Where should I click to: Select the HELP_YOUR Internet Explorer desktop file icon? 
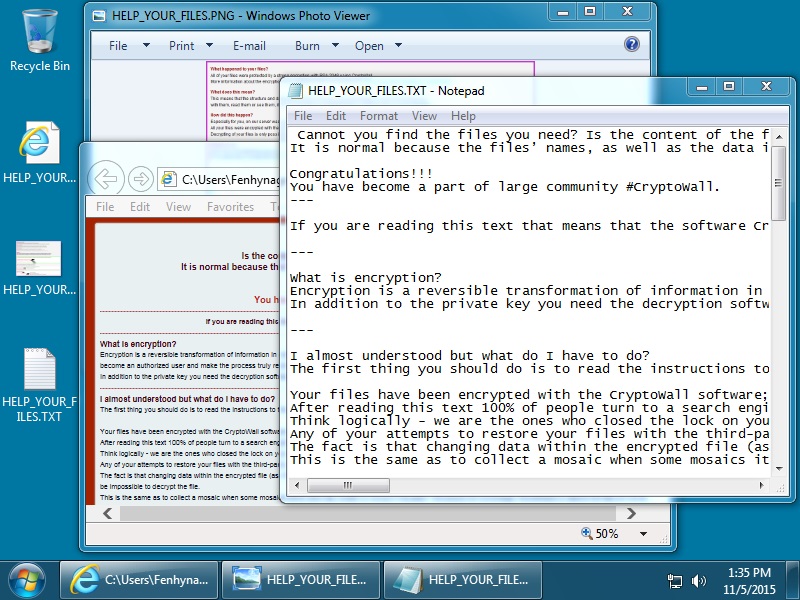pyautogui.click(x=39, y=152)
